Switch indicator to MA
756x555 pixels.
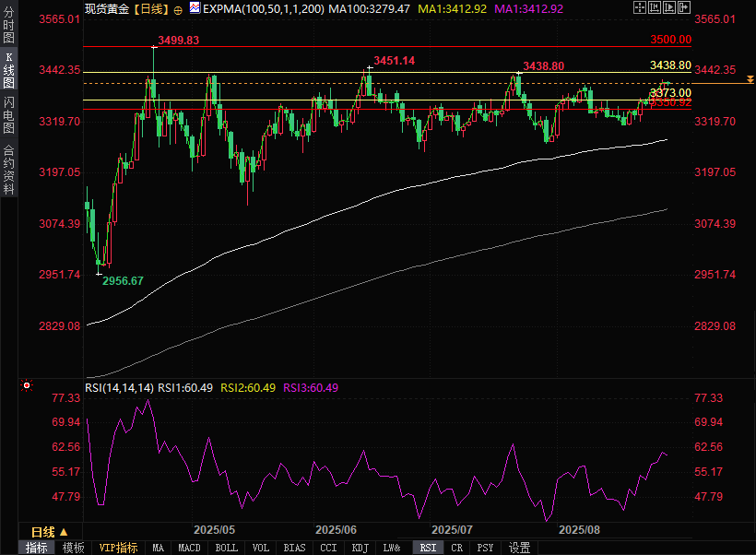pyautogui.click(x=159, y=548)
